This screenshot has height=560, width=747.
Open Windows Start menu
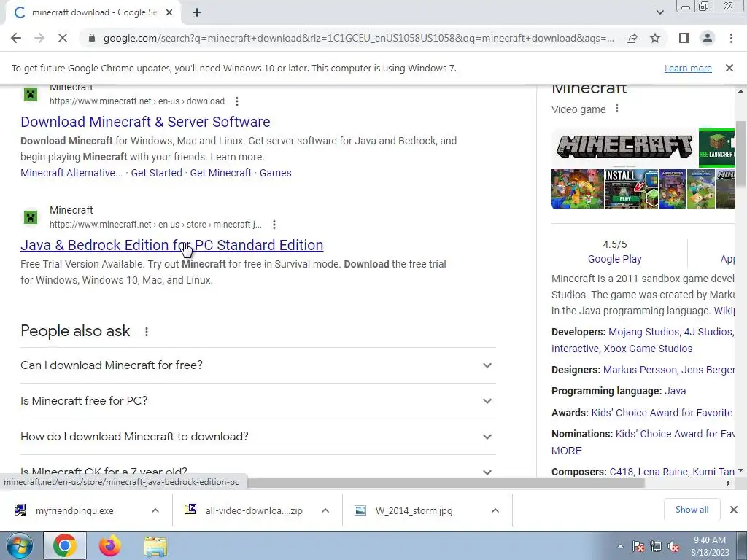[20, 545]
